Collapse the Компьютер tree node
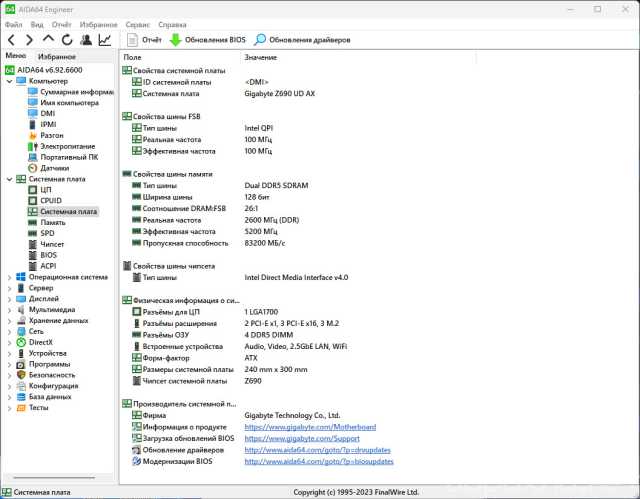The height and width of the screenshot is (499, 640). click(9, 81)
